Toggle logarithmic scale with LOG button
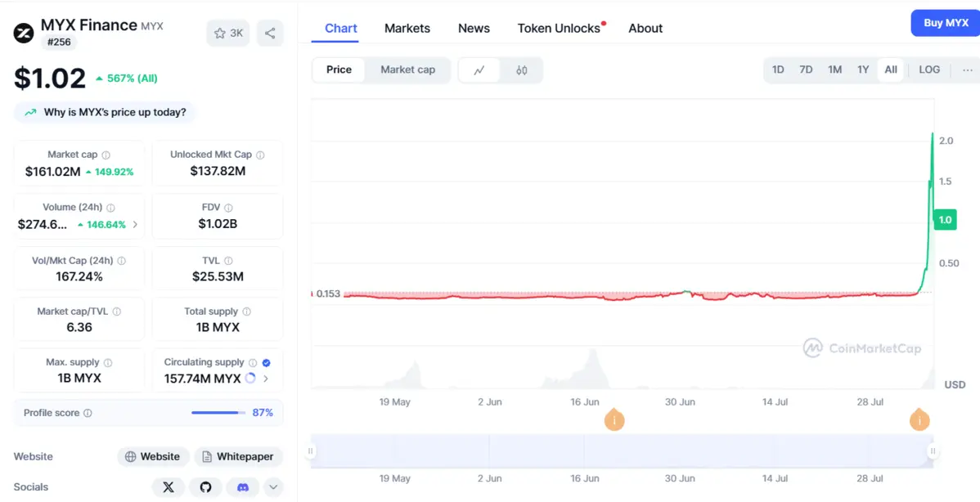 tap(928, 70)
